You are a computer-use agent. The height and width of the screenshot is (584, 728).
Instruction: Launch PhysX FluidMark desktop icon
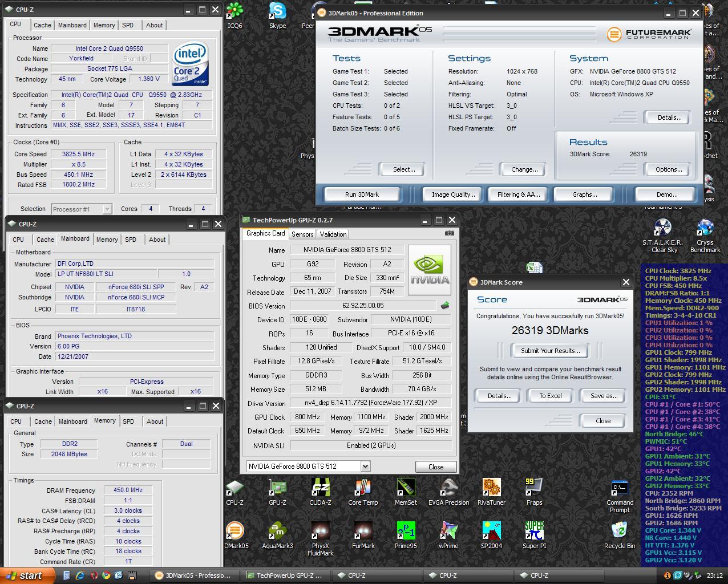tap(320, 539)
